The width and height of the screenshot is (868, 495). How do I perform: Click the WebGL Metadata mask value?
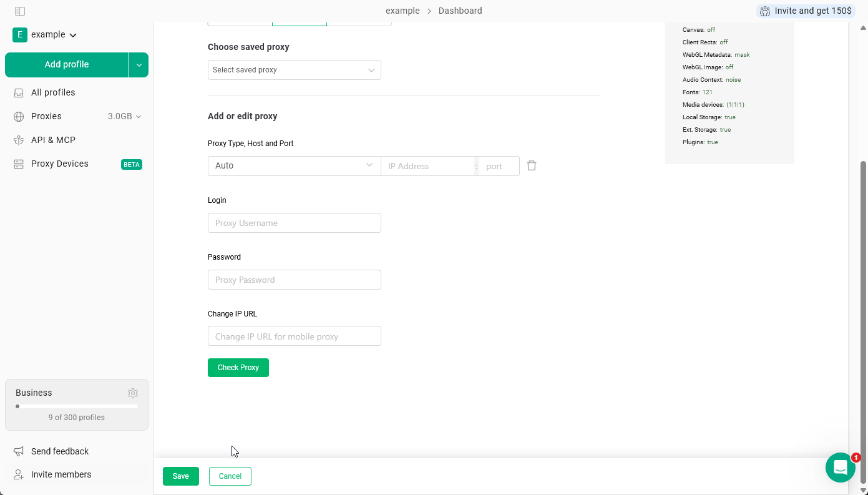pos(742,55)
